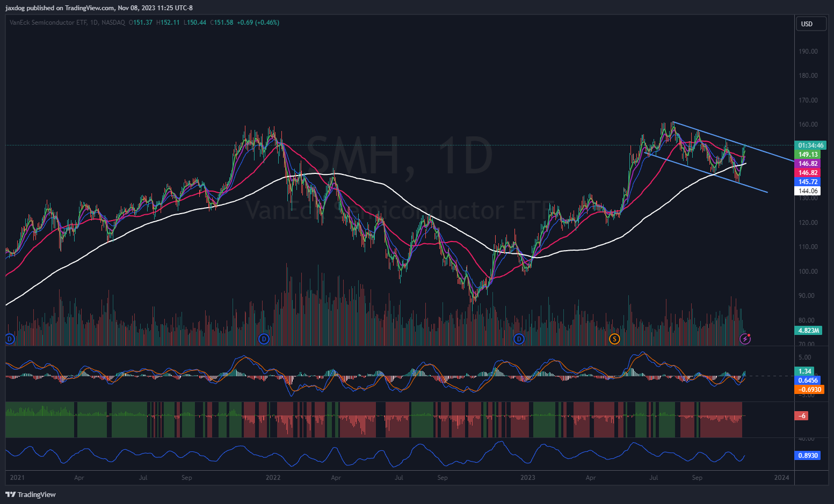The image size is (834, 504).
Task: Click the dividend marker near 2022
Action: [264, 339]
